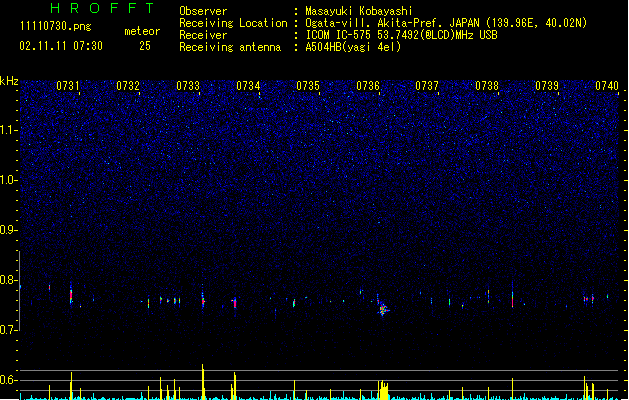The image size is (629, 400).
Task: Click the 0.9 kHz axis label
Action: click(8, 230)
